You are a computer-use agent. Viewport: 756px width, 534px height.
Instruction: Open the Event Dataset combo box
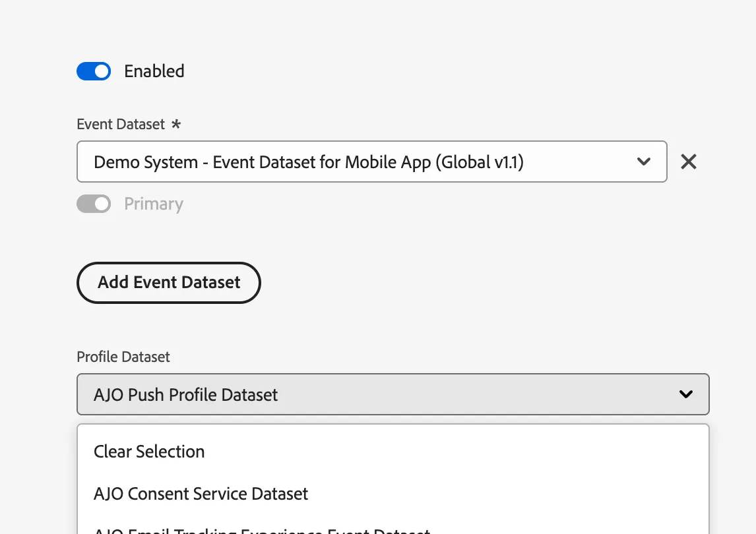(371, 162)
